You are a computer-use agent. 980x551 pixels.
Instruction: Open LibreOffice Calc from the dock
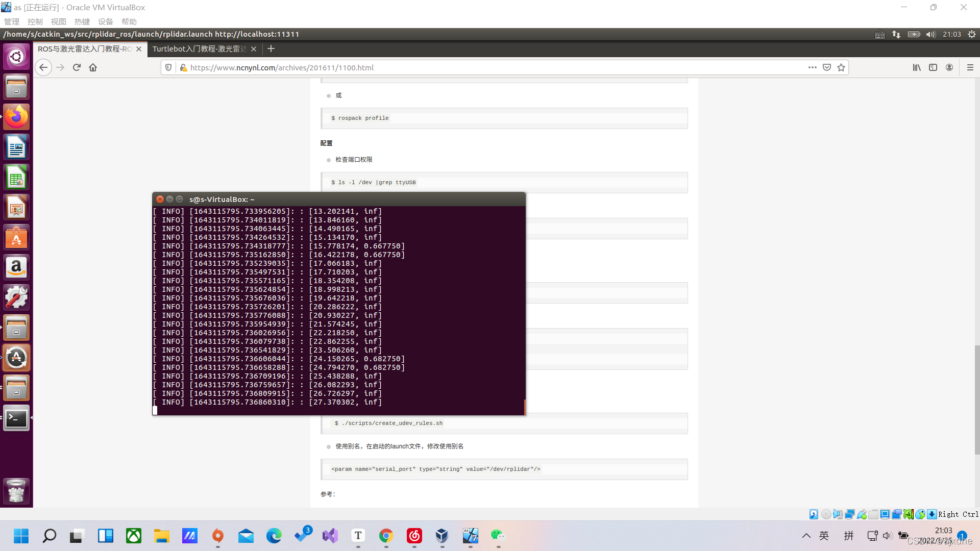point(16,178)
